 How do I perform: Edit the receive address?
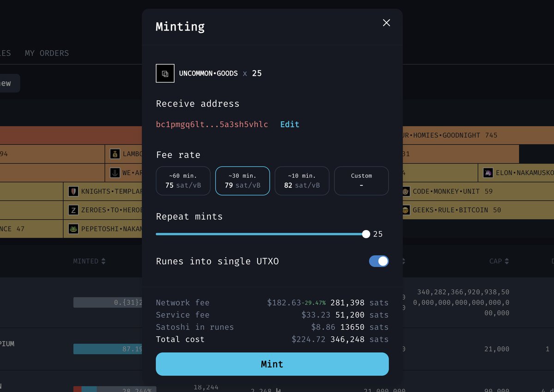289,124
